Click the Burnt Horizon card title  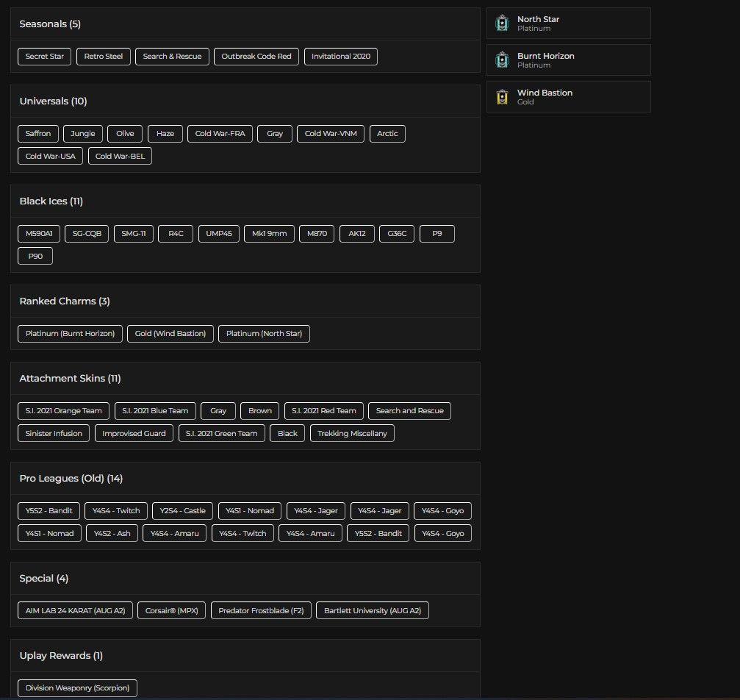pos(545,56)
